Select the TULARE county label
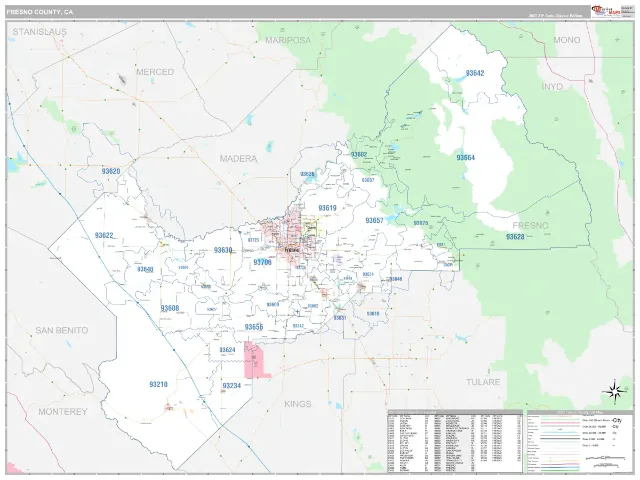Screen dimensions: 640x480 click(x=483, y=382)
